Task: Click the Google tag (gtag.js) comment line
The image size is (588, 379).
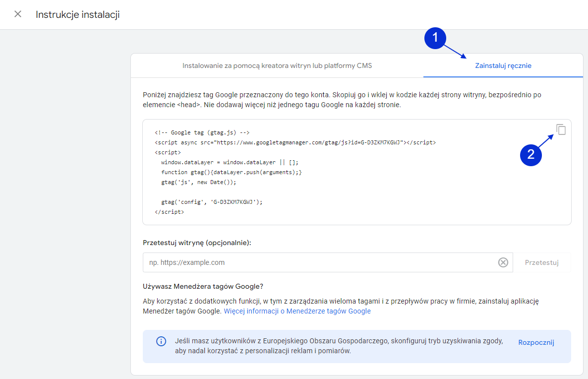Action: click(x=202, y=132)
